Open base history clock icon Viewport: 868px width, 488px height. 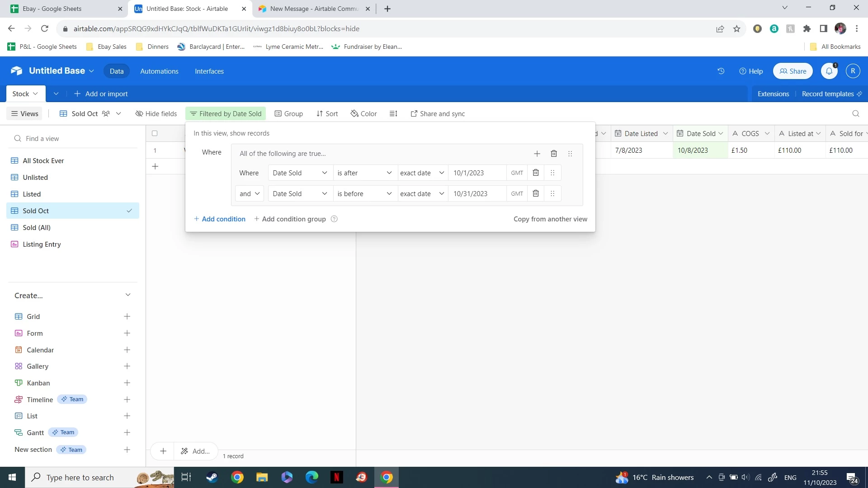[721, 71]
